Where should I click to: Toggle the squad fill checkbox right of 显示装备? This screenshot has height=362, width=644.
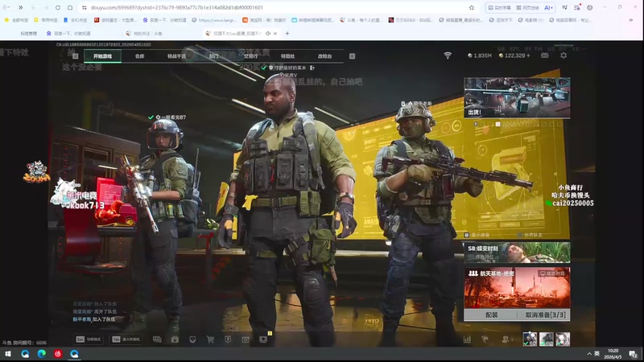tap(520, 235)
